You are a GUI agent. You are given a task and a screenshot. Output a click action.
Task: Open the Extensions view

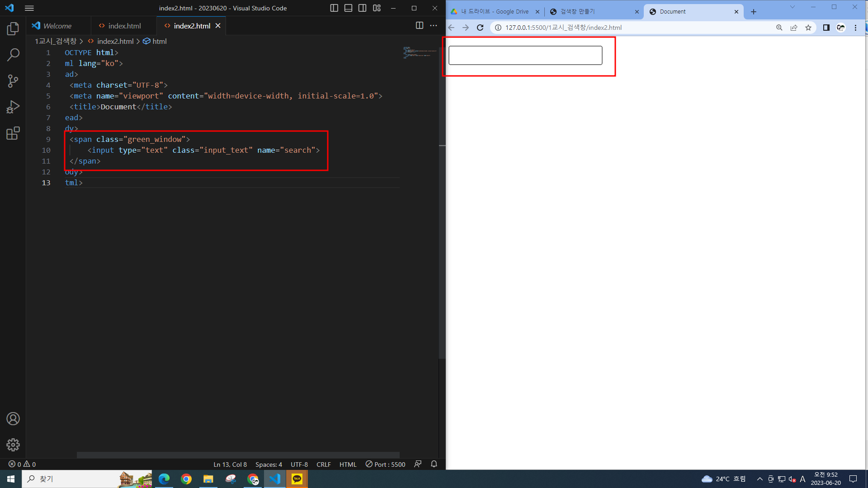click(13, 133)
